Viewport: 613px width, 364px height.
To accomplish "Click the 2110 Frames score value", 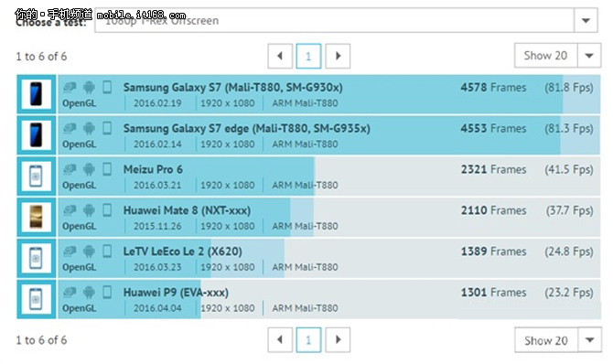I will coord(493,210).
